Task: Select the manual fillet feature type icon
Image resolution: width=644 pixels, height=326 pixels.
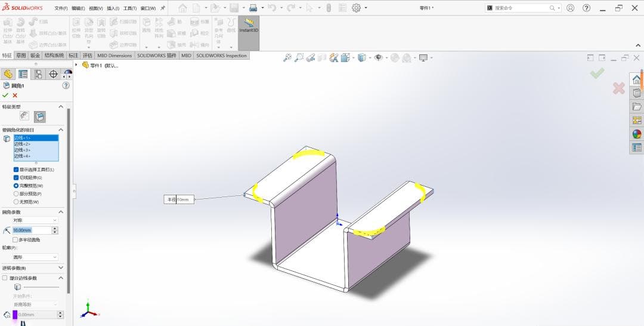Action: click(24, 117)
